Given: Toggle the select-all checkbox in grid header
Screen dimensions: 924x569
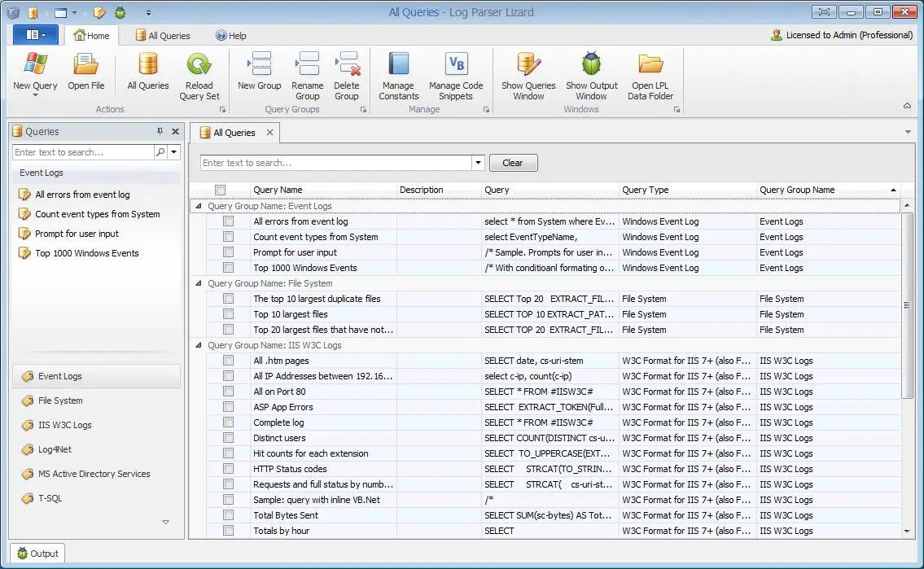Looking at the screenshot, I should [x=220, y=190].
